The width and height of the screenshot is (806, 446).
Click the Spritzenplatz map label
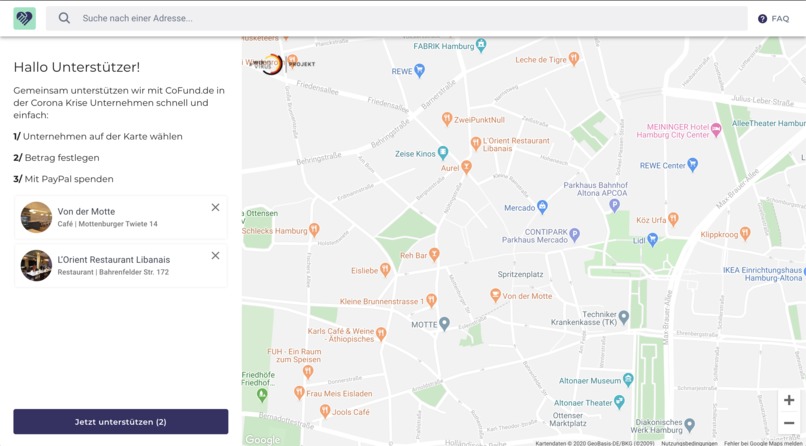520,274
